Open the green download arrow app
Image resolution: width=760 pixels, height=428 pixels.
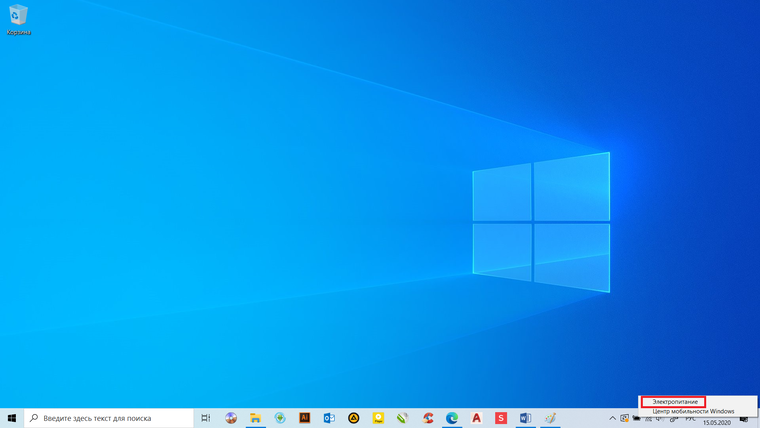pyautogui.click(x=280, y=418)
